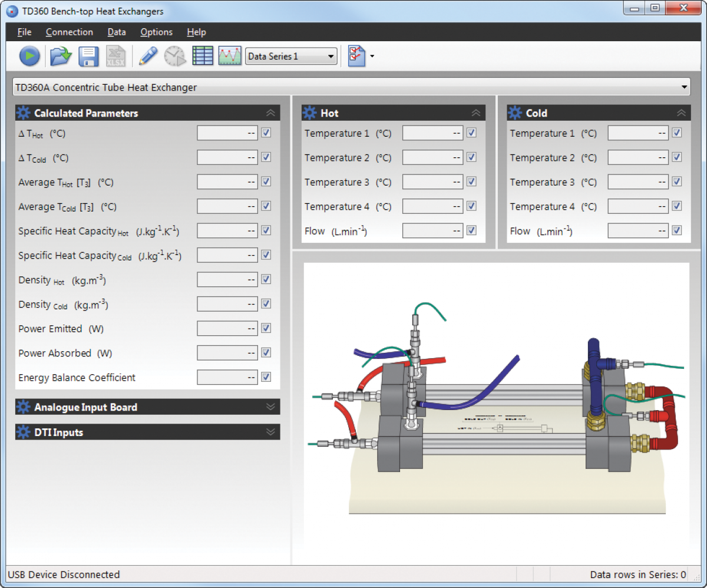Open a saved data file from the toolbar

[59, 56]
